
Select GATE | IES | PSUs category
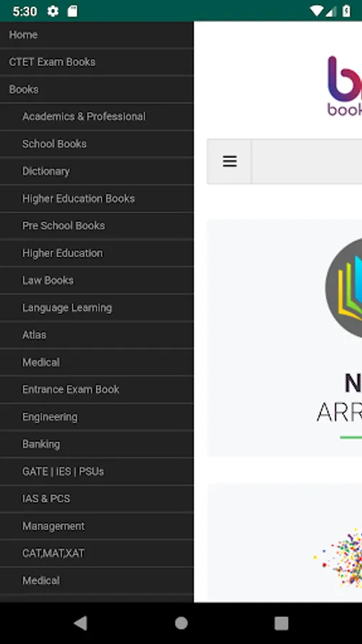97,471
